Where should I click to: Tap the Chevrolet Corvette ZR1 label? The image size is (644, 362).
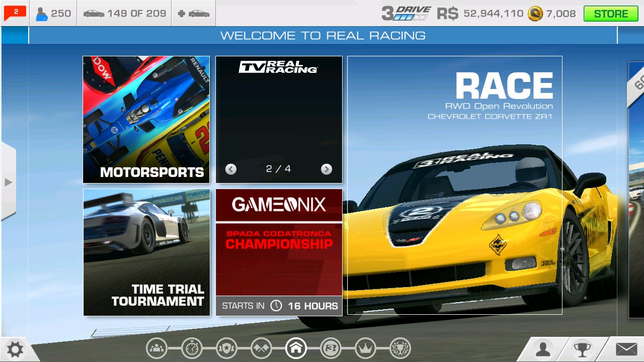pos(490,117)
